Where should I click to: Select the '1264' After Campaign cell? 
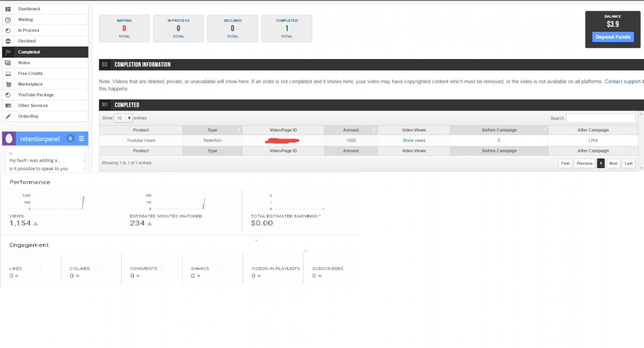pos(593,141)
